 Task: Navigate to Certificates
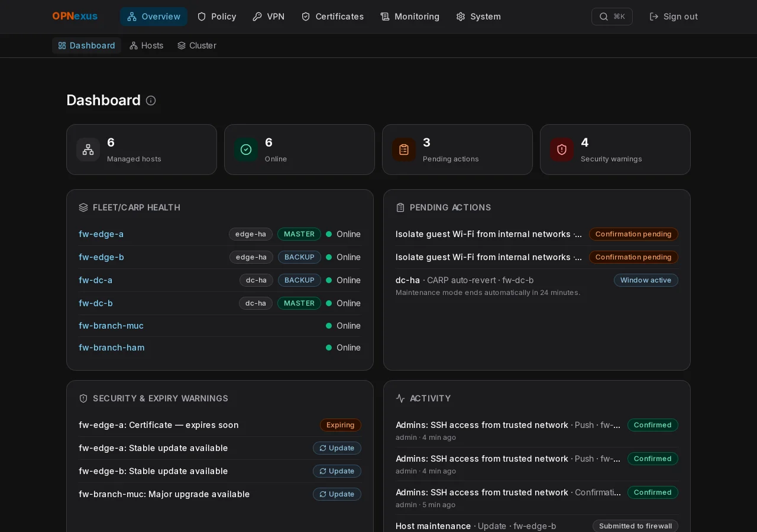pos(332,17)
